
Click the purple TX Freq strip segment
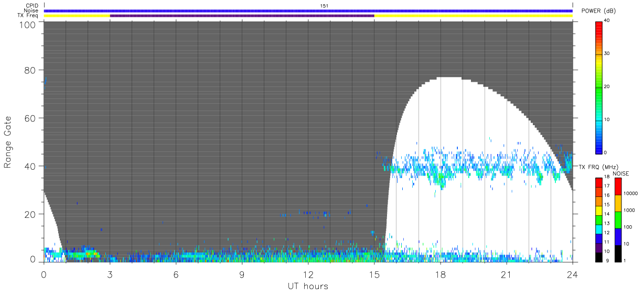click(x=242, y=16)
